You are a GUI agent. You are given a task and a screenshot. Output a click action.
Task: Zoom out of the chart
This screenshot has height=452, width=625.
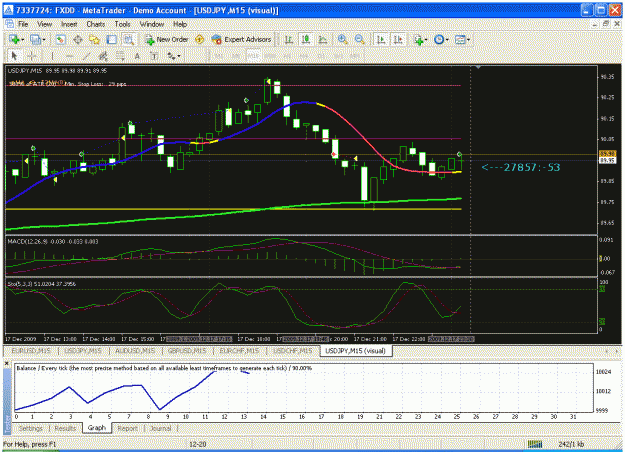coord(360,39)
